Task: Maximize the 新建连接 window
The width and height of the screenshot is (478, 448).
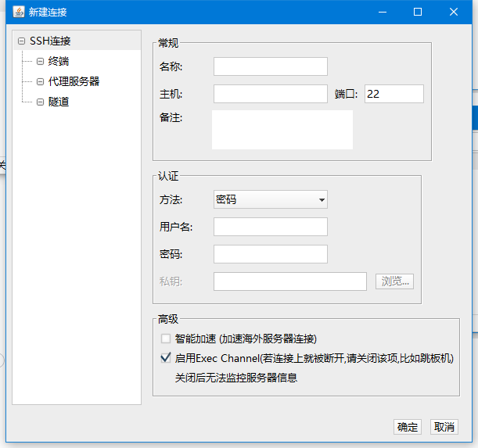Action: click(418, 12)
